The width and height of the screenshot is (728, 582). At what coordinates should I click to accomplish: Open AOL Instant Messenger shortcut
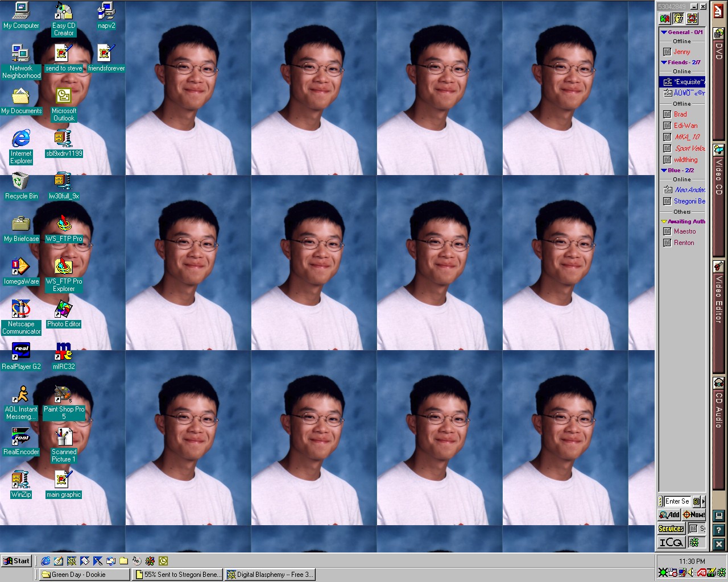click(x=21, y=403)
